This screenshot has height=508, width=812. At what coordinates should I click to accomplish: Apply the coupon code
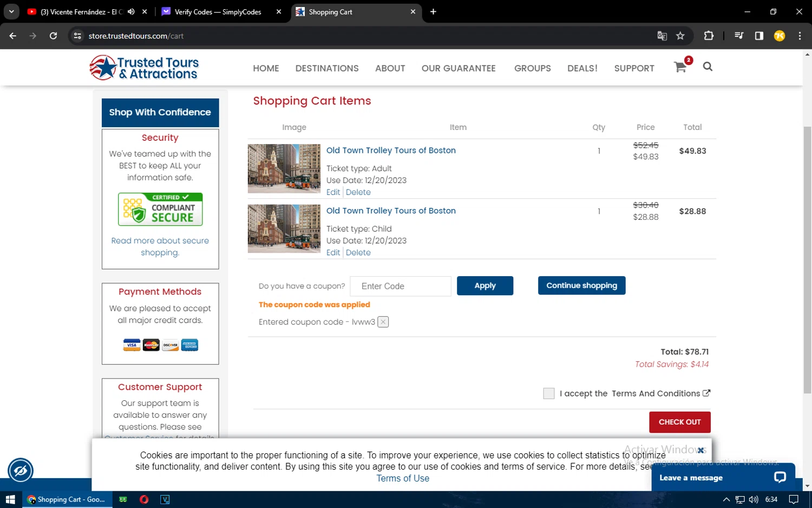(485, 285)
